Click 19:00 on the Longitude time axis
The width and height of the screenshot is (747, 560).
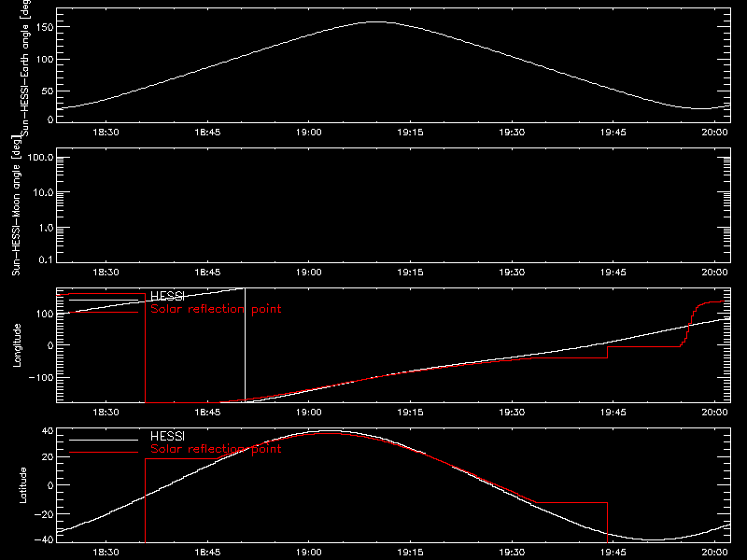[x=309, y=413]
